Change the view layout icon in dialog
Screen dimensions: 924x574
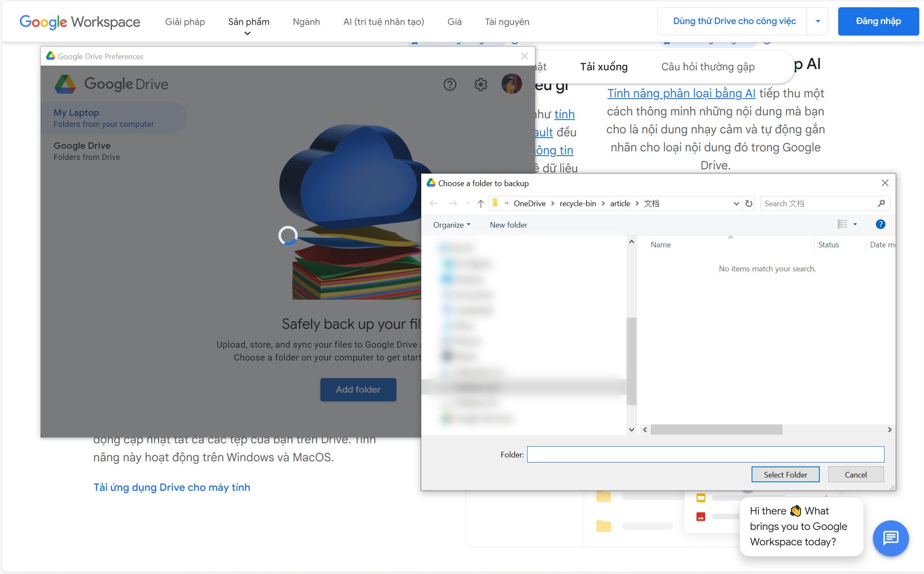tap(842, 224)
